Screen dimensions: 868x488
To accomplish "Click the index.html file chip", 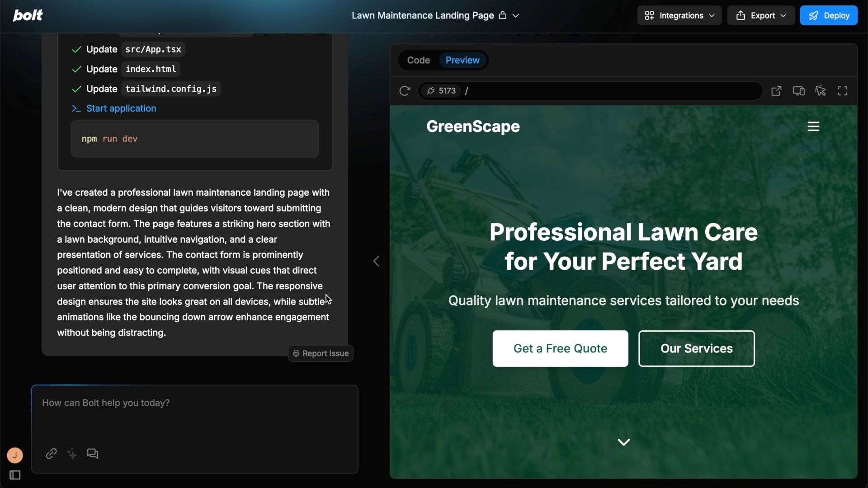I will point(151,69).
